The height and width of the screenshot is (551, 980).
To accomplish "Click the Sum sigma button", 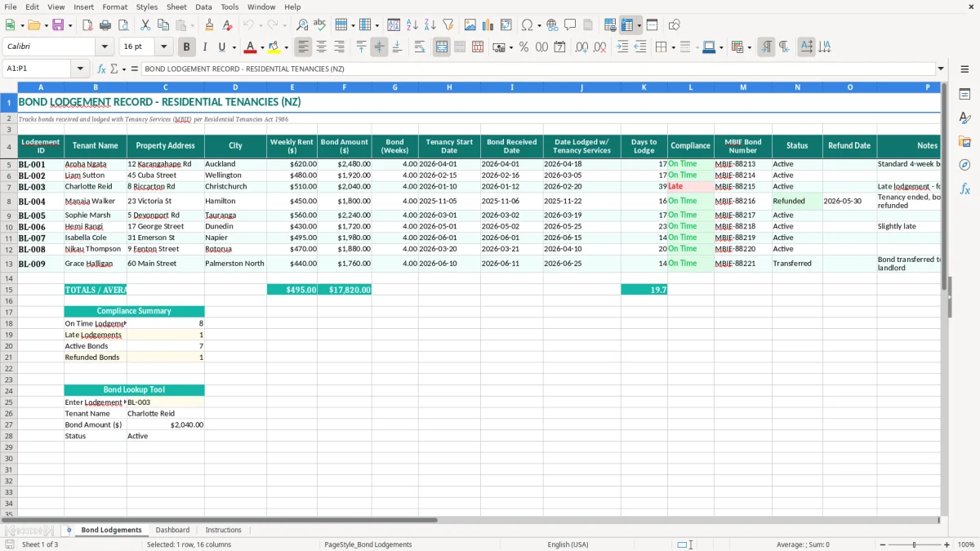I will tap(114, 69).
